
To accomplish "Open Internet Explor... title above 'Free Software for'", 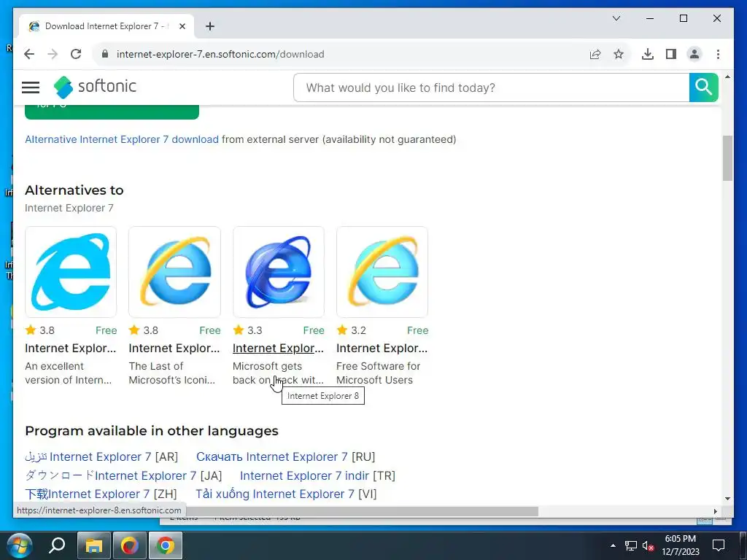I will pos(382,349).
